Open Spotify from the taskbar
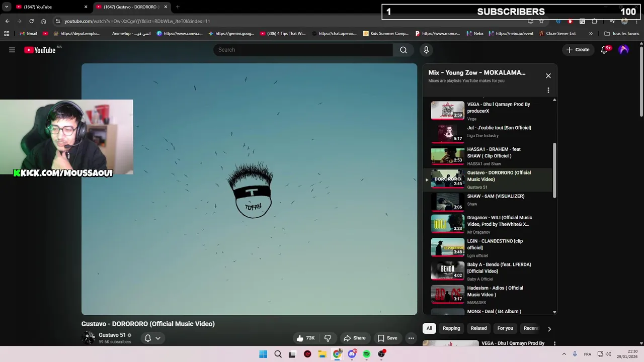This screenshot has width=644, height=362. (367, 354)
